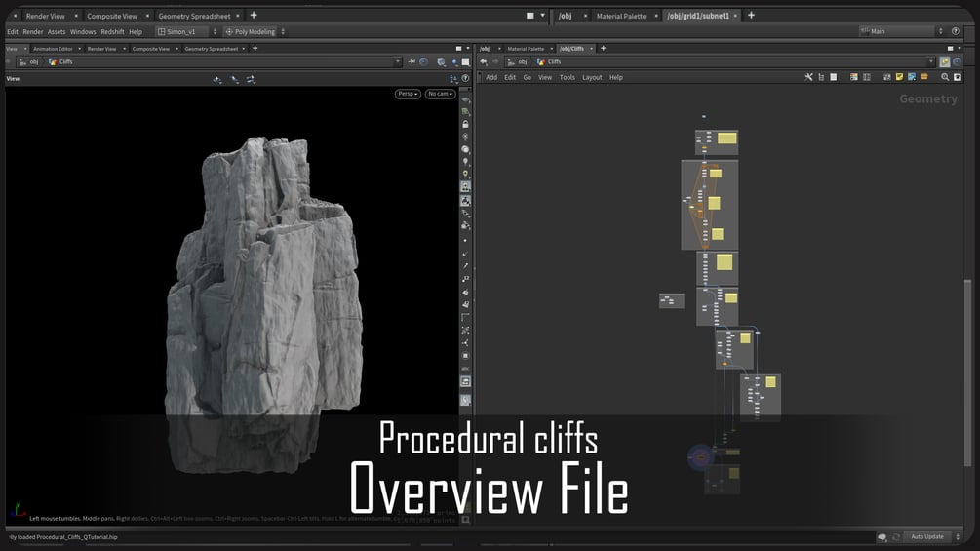
Task: Open the Auto Update dropdown in status bar
Action: [933, 537]
